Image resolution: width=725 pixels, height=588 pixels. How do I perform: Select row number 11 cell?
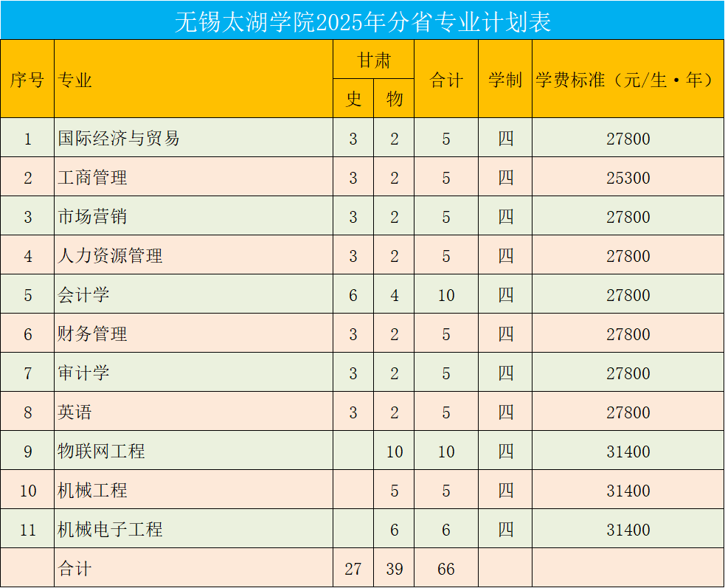click(28, 530)
